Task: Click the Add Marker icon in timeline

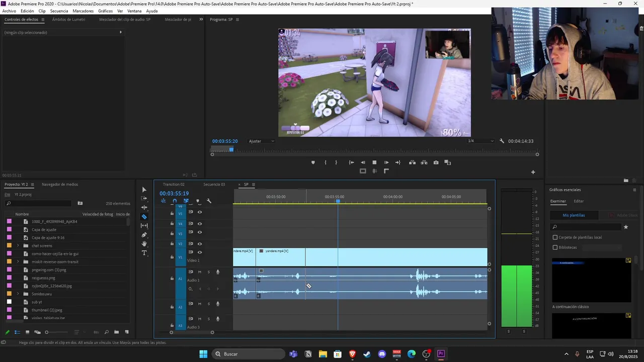Action: (198, 201)
